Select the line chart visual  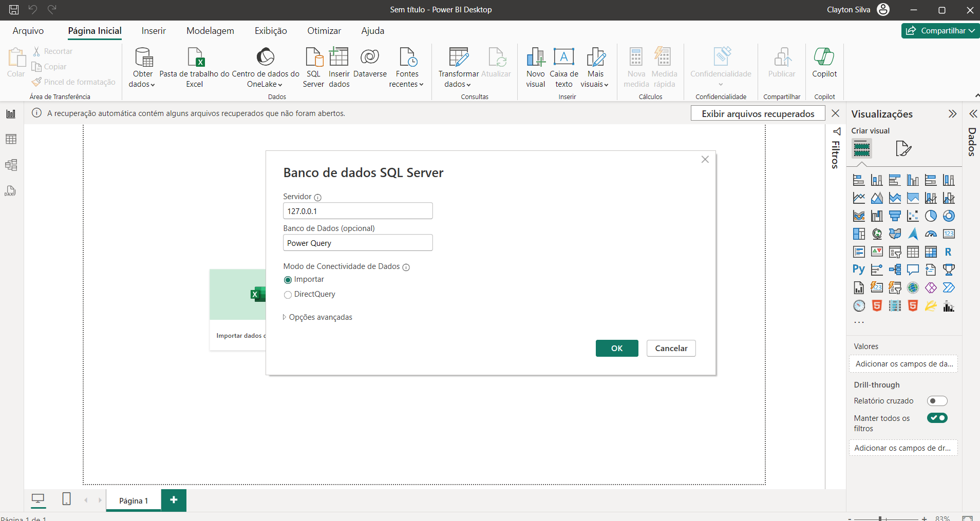859,198
